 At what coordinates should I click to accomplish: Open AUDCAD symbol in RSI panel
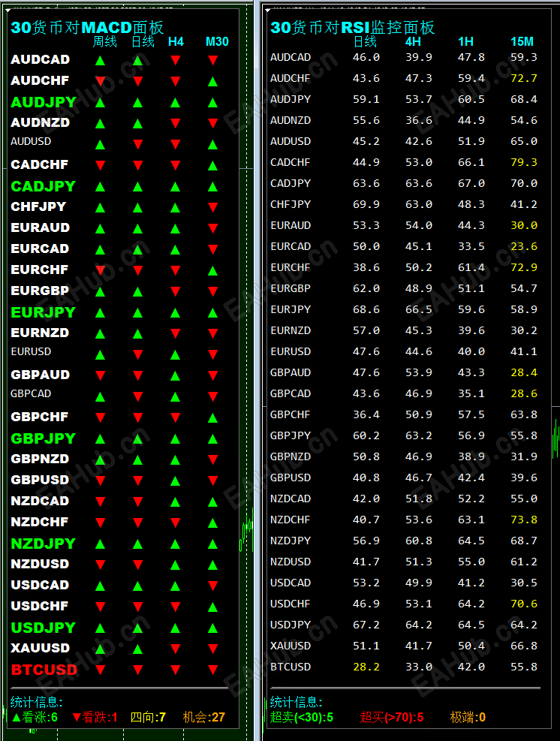click(291, 57)
